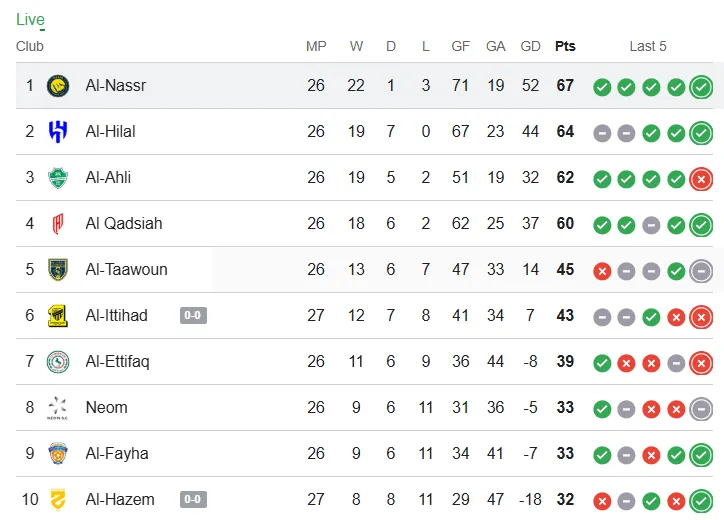Image resolution: width=724 pixels, height=520 pixels.
Task: Click the Al-Ettifaq club crest icon
Action: point(58,362)
